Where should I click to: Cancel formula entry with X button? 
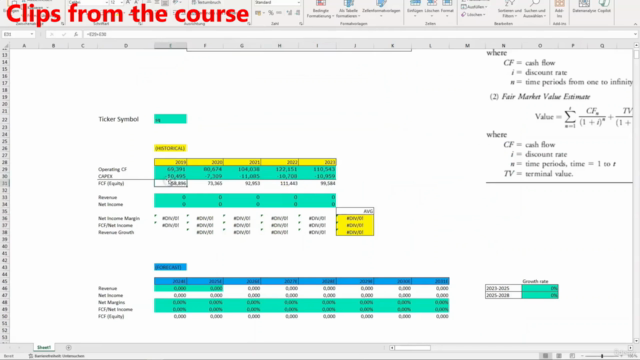52,34
